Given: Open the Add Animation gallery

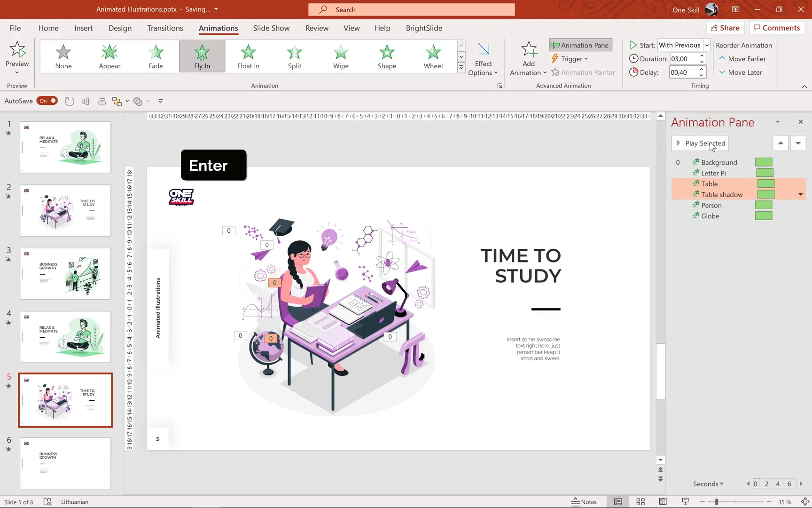Looking at the screenshot, I should 528,57.
